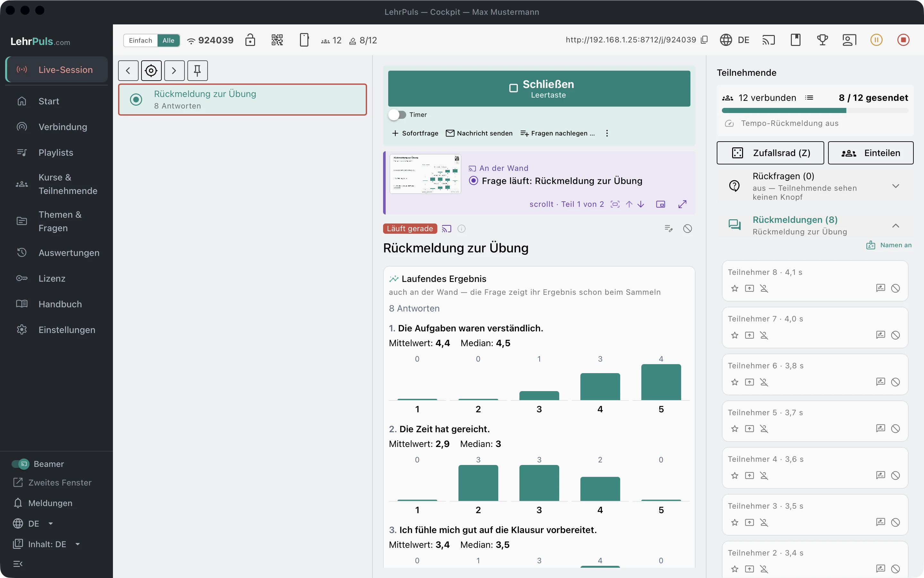Go to Auswertungen in sidebar
This screenshot has height=578, width=924.
pos(56,253)
